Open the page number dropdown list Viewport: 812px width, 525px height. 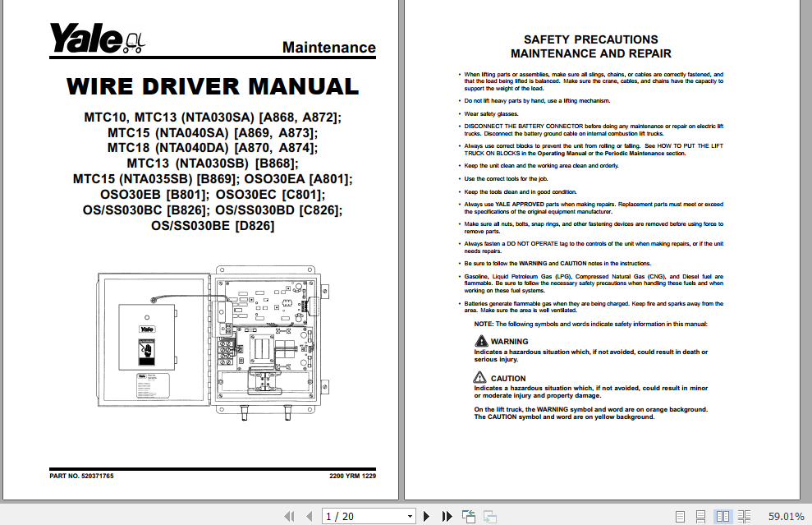[x=411, y=516]
